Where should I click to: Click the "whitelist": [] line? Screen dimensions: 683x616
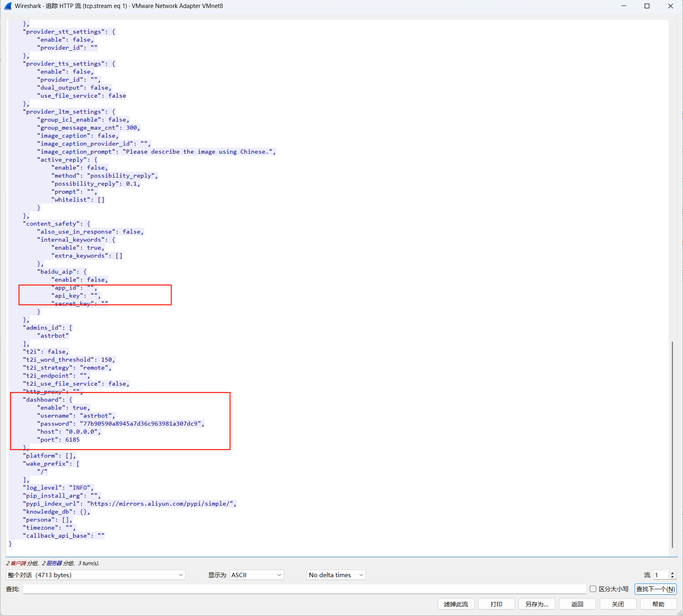point(78,200)
